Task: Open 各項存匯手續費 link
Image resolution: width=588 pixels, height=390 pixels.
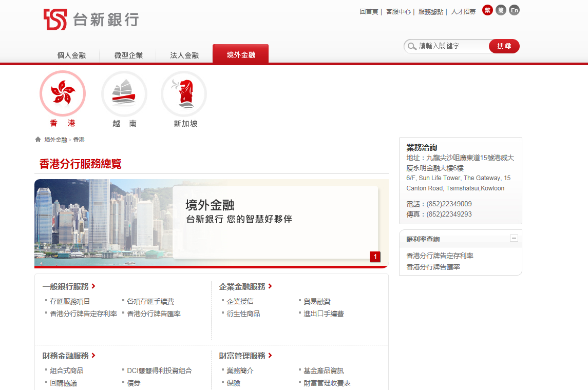Action: 150,301
